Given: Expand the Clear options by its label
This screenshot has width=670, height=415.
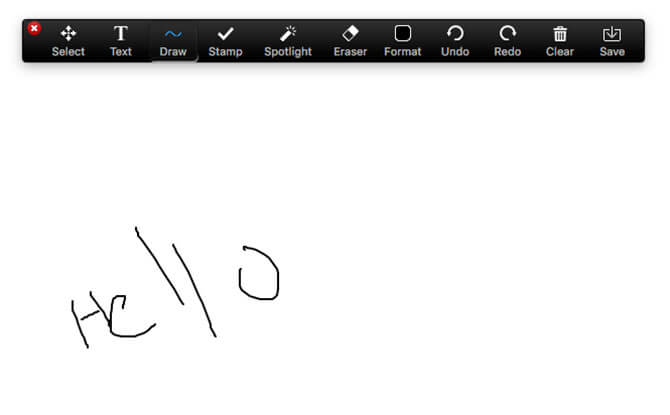Looking at the screenshot, I should (560, 52).
